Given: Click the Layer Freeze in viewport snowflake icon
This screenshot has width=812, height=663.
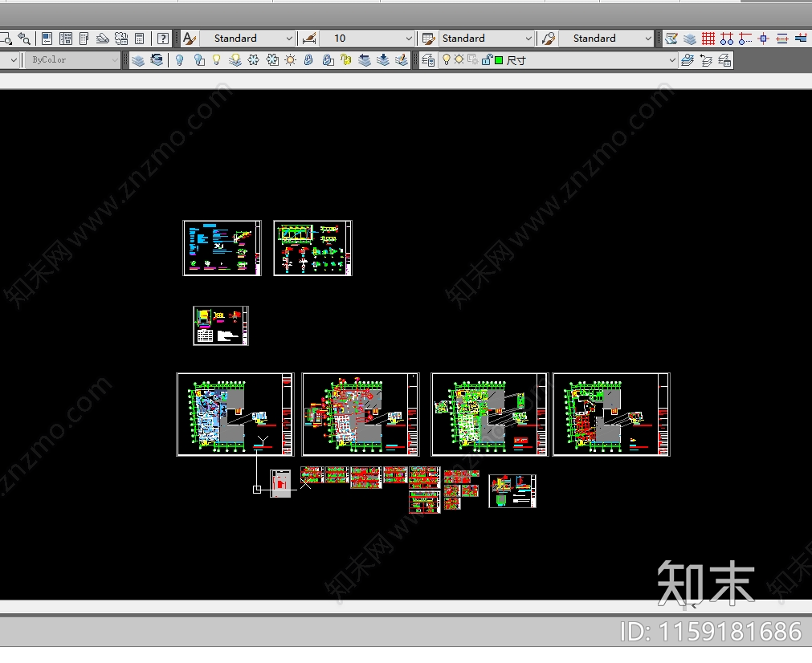Looking at the screenshot, I should pyautogui.click(x=272, y=60).
